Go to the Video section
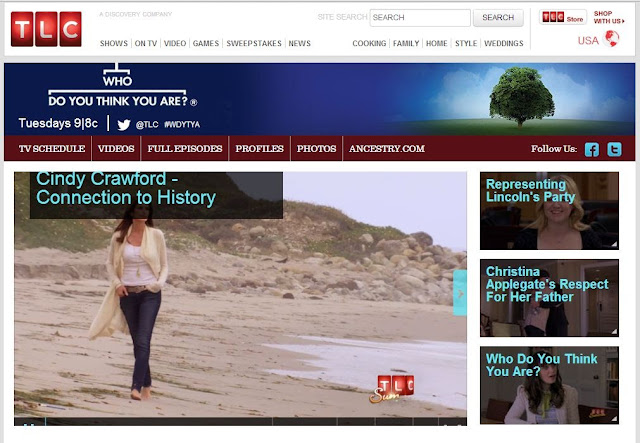The width and height of the screenshot is (640, 443). click(175, 43)
